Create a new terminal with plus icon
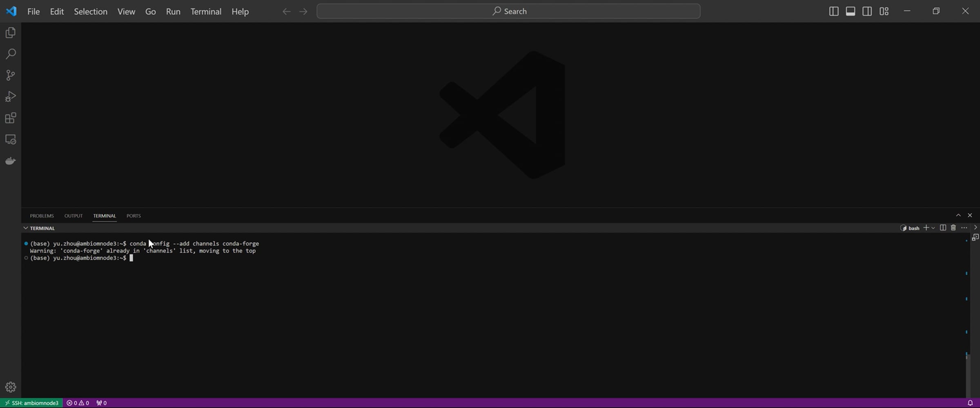This screenshot has width=980, height=408. click(926, 228)
